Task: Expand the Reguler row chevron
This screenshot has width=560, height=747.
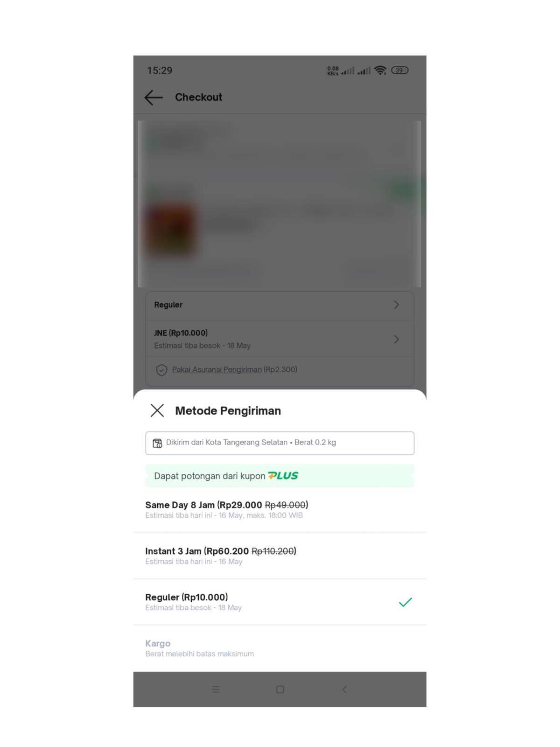Action: click(x=396, y=304)
